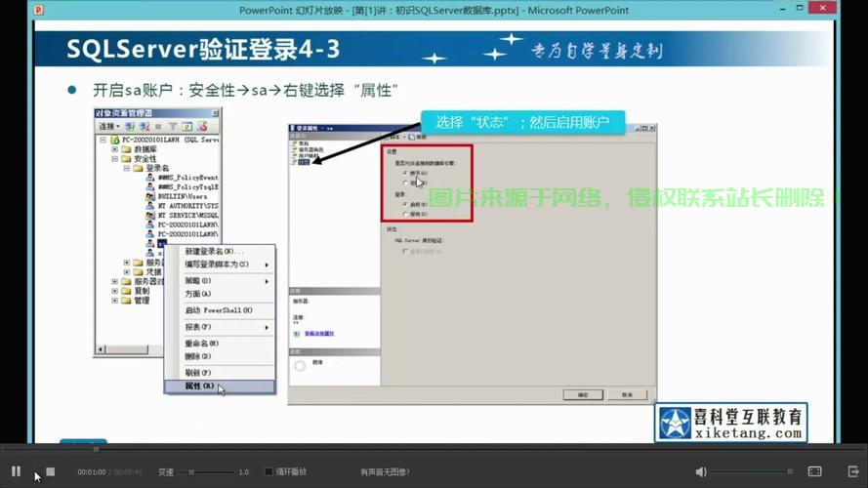Select the NT SERVICE\MSSQL login icon

click(150, 216)
